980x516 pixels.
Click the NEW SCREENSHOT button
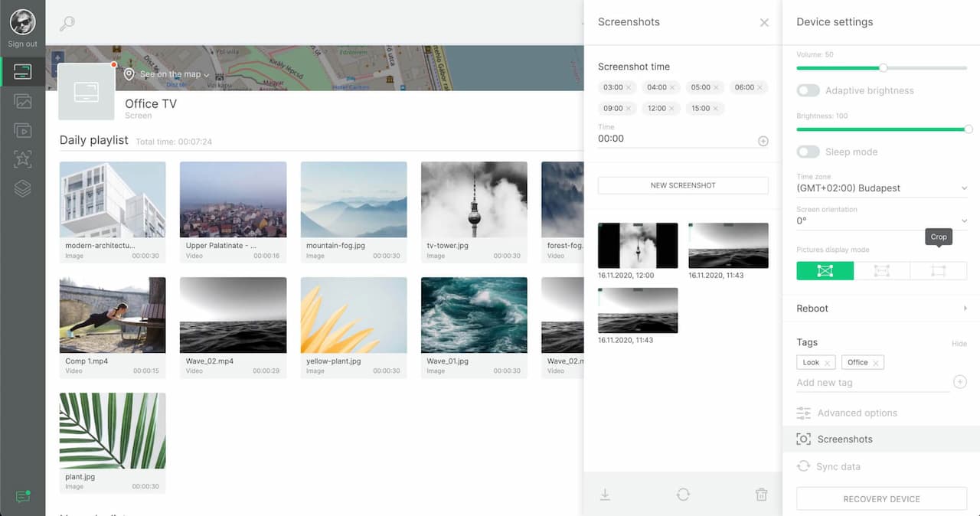click(682, 185)
